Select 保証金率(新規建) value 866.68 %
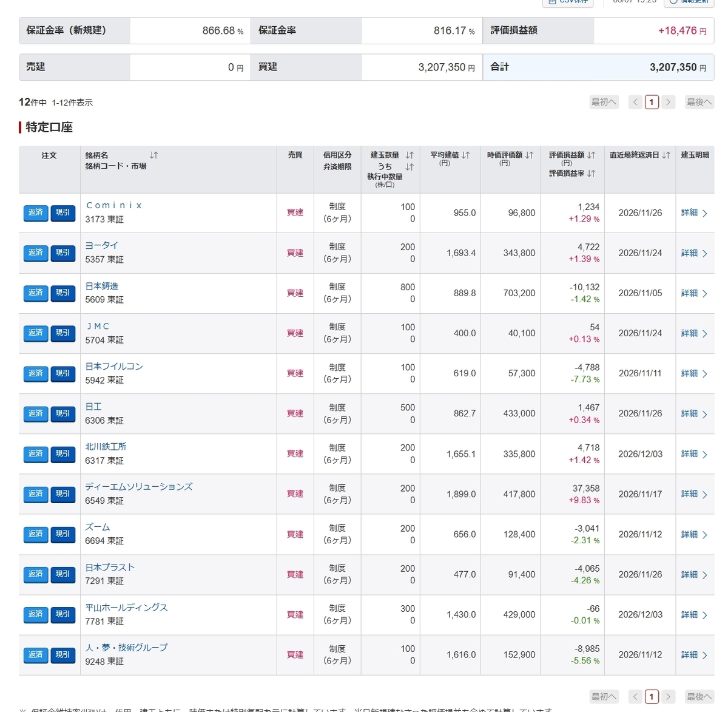The width and height of the screenshot is (728, 712). click(x=223, y=31)
